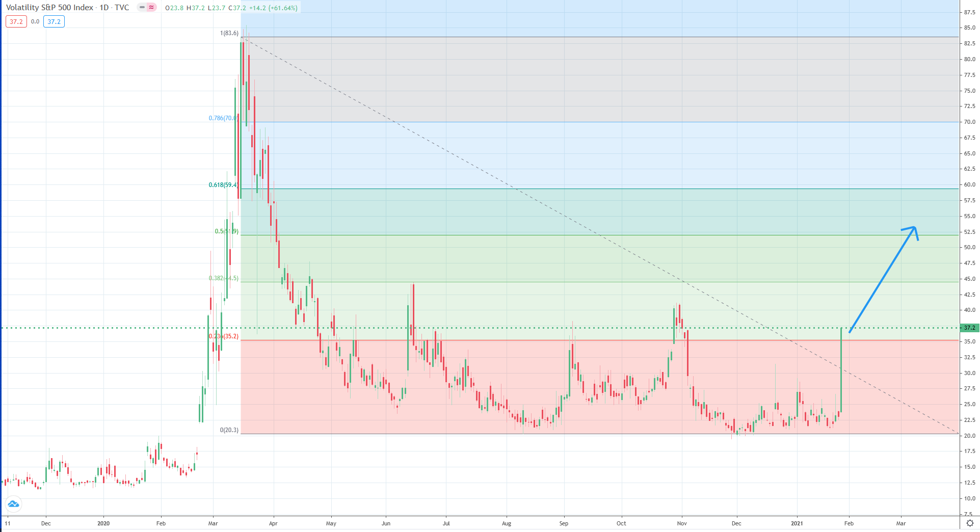Click the blue 37.2 buy price box
This screenshot has height=532, width=980.
[x=54, y=21]
